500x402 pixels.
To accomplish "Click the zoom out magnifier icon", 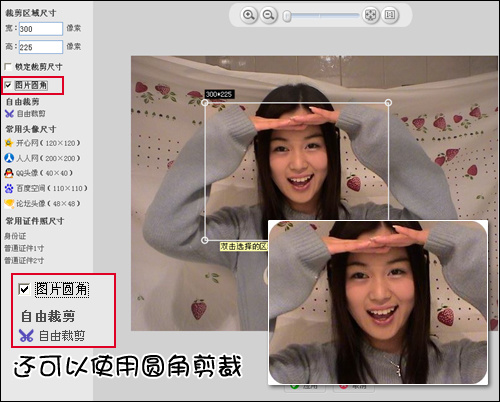I will (x=269, y=15).
